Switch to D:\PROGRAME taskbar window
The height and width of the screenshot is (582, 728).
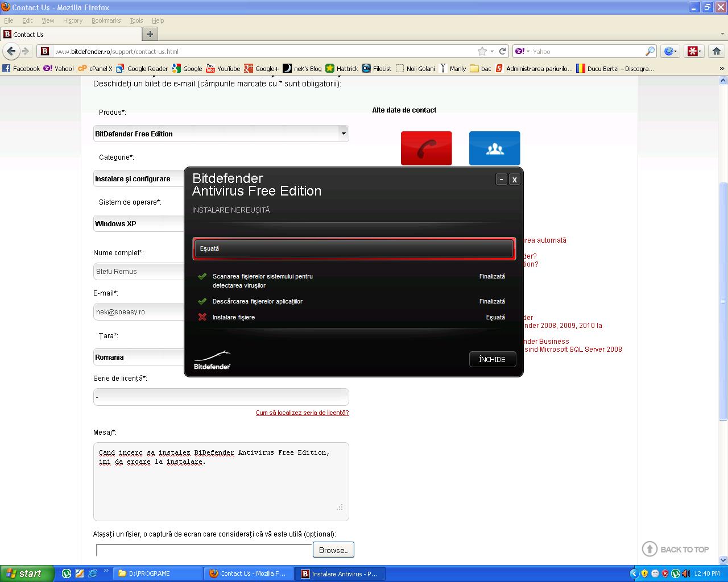click(x=158, y=573)
